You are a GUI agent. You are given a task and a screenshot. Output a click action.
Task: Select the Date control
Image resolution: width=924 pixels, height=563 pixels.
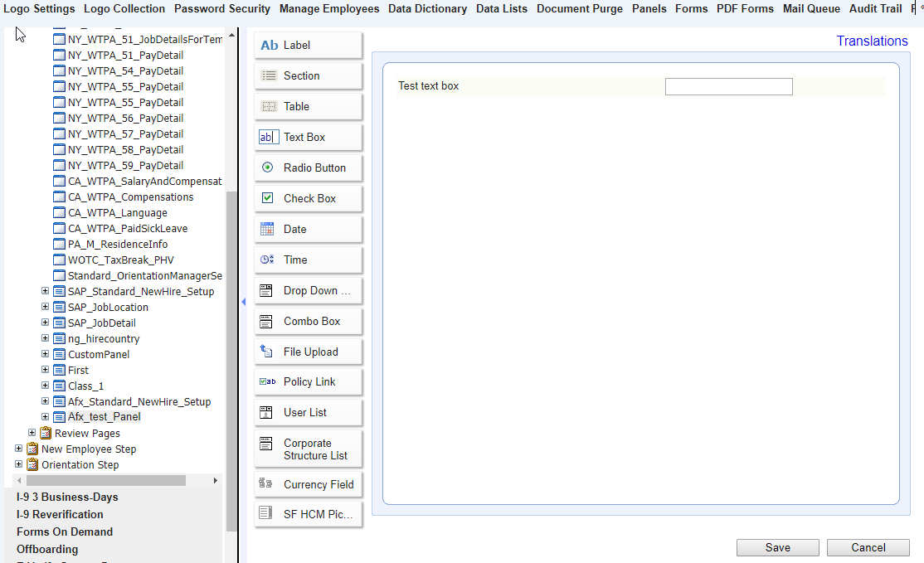click(308, 229)
